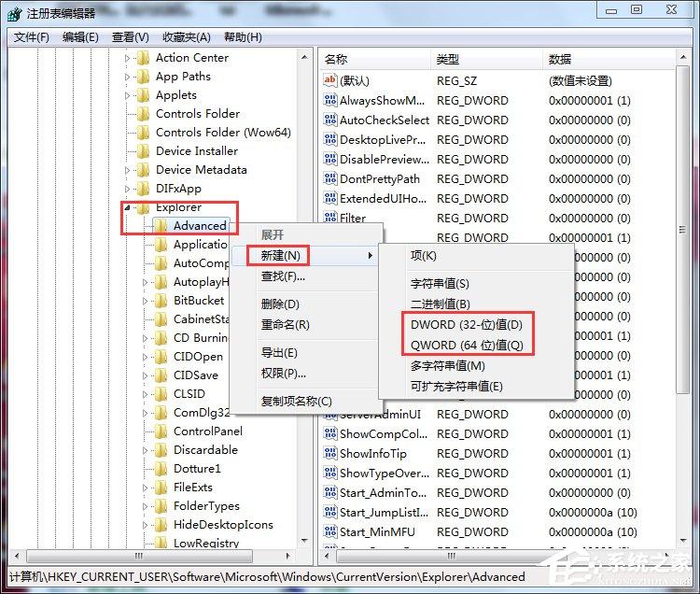This screenshot has height=594, width=700.
Task: Click the tree pane scroll right arrow
Action: tap(288, 556)
